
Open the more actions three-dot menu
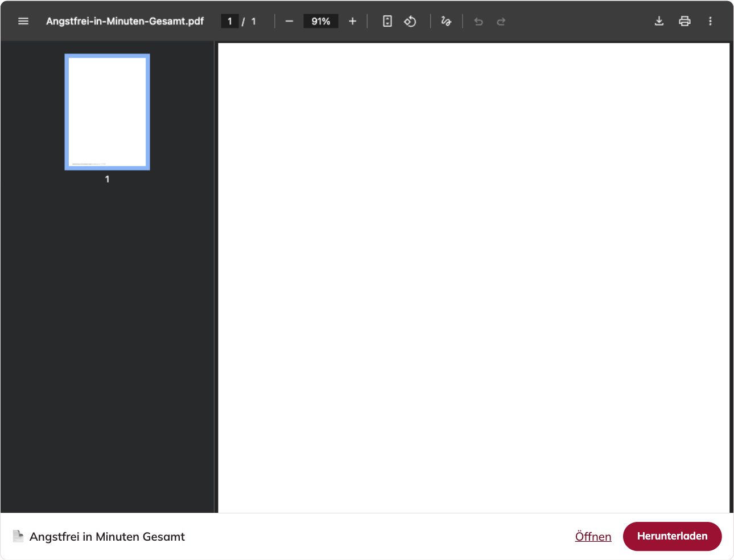click(x=710, y=21)
